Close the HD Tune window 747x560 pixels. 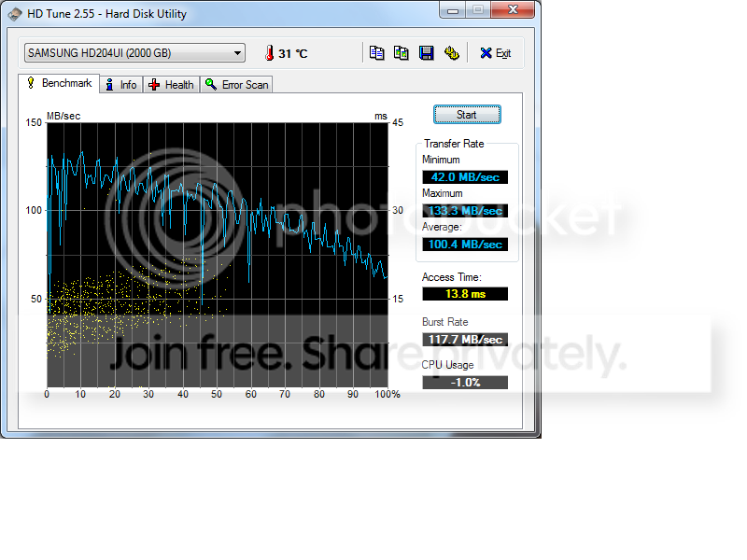tap(513, 10)
